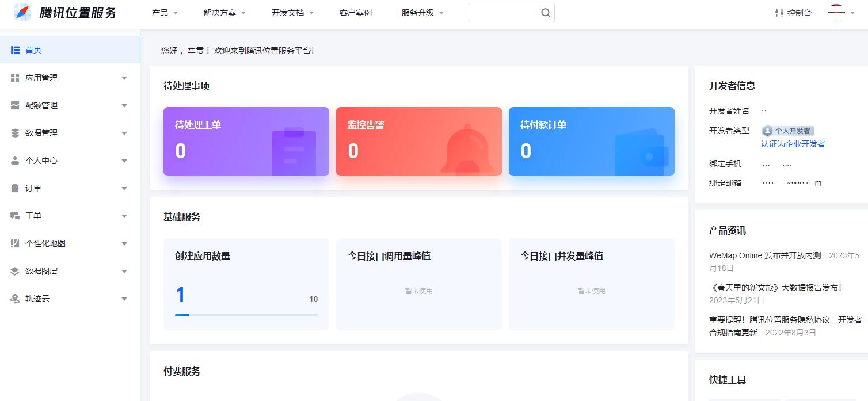Go to 客户案例 in top navigation
Viewport: 868px width, 401px height.
click(356, 13)
